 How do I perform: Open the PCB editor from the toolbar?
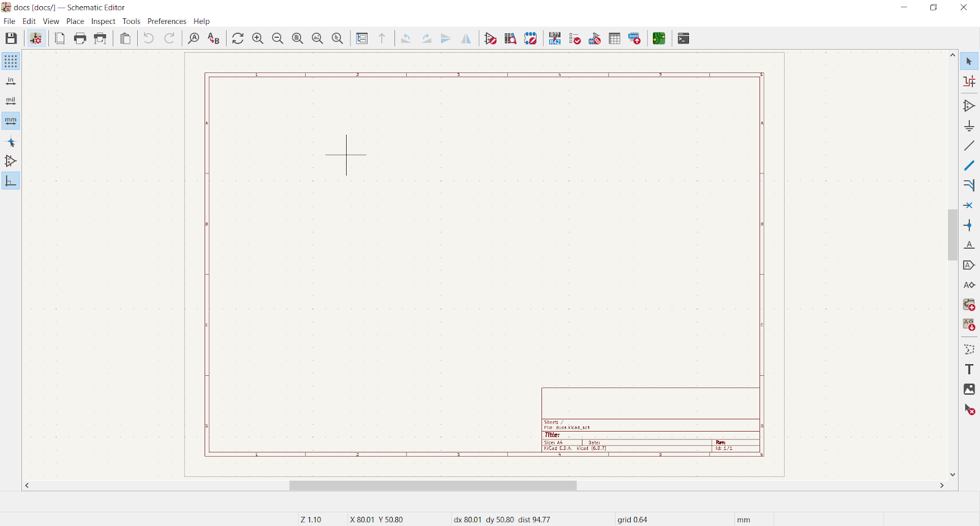pyautogui.click(x=659, y=39)
